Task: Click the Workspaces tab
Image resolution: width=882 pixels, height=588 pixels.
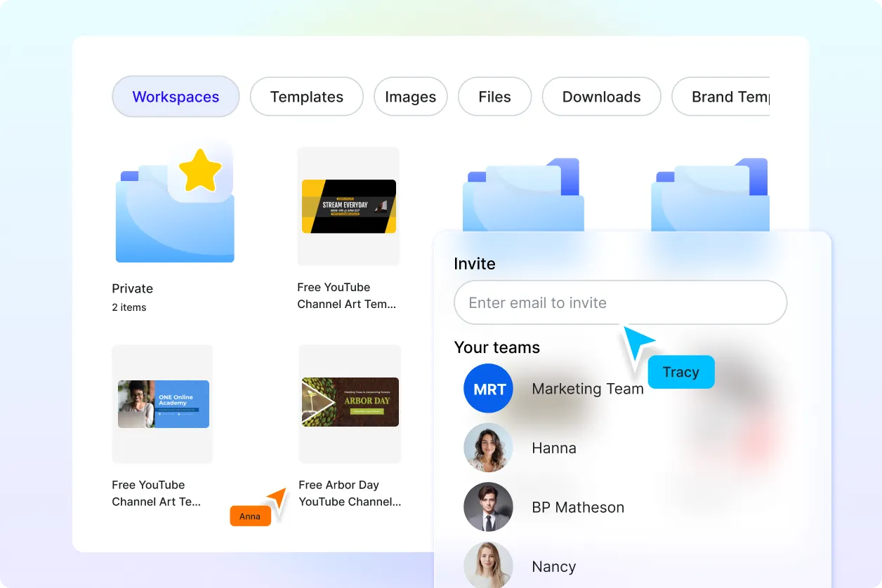Action: (176, 96)
